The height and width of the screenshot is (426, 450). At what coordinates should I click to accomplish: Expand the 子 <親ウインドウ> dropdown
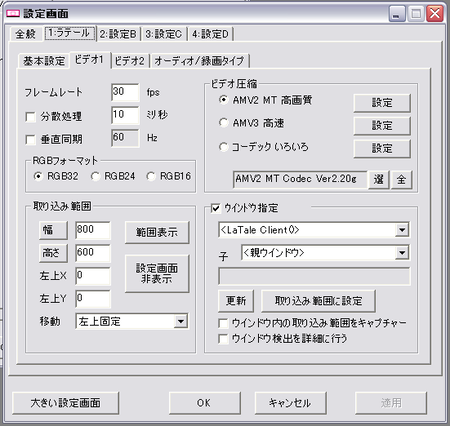tap(402, 253)
